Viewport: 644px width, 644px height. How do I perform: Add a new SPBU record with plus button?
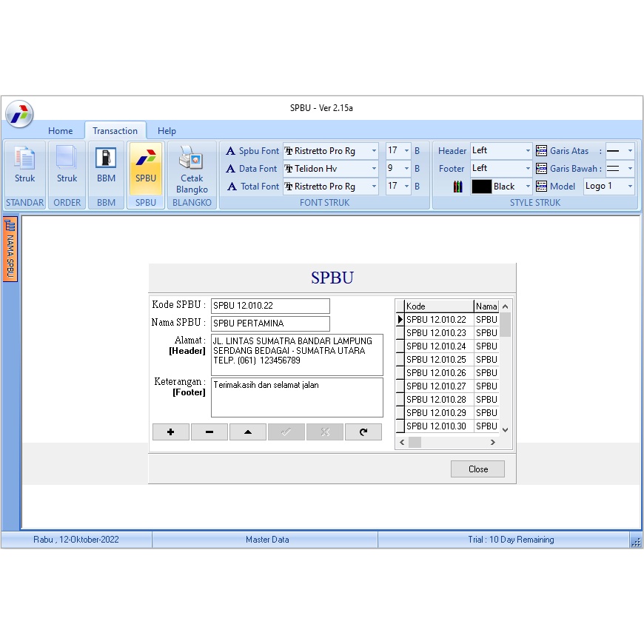tap(171, 432)
